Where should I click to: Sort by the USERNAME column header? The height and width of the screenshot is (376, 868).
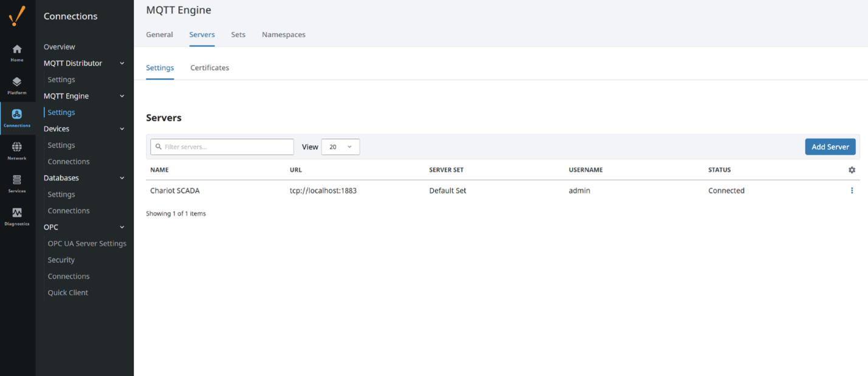[586, 170]
